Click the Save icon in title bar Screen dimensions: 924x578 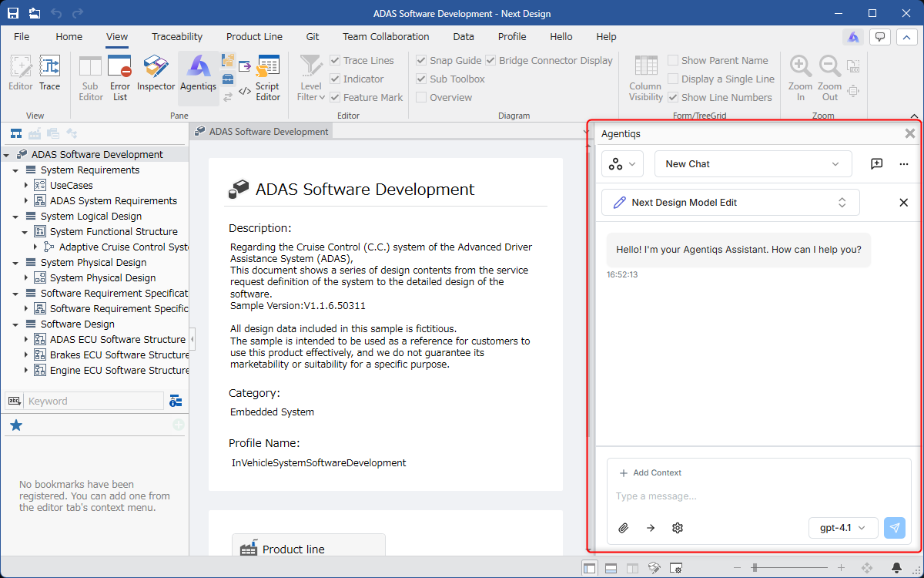15,13
